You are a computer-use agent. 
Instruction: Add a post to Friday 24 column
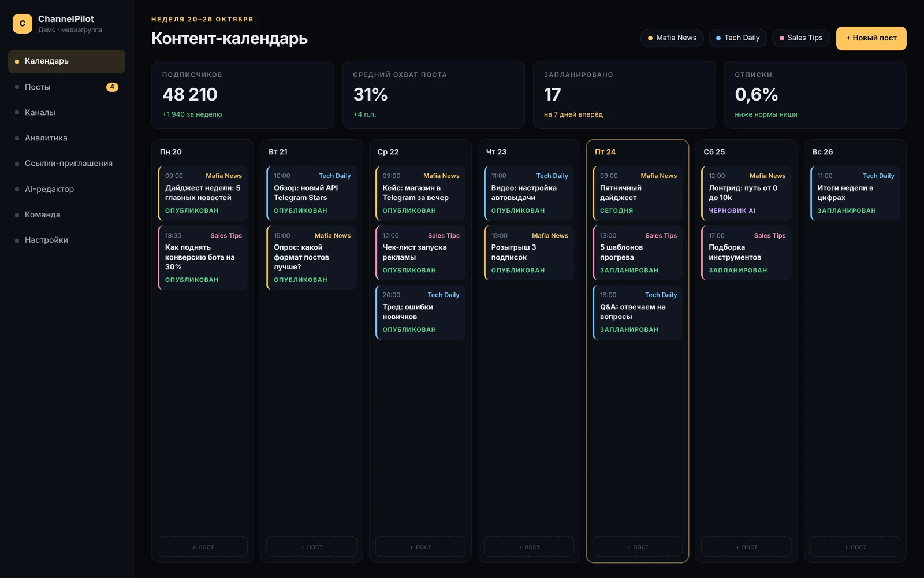[638, 547]
